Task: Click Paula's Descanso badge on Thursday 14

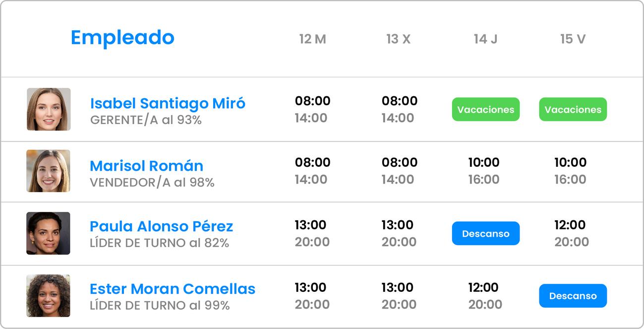Action: tap(485, 234)
